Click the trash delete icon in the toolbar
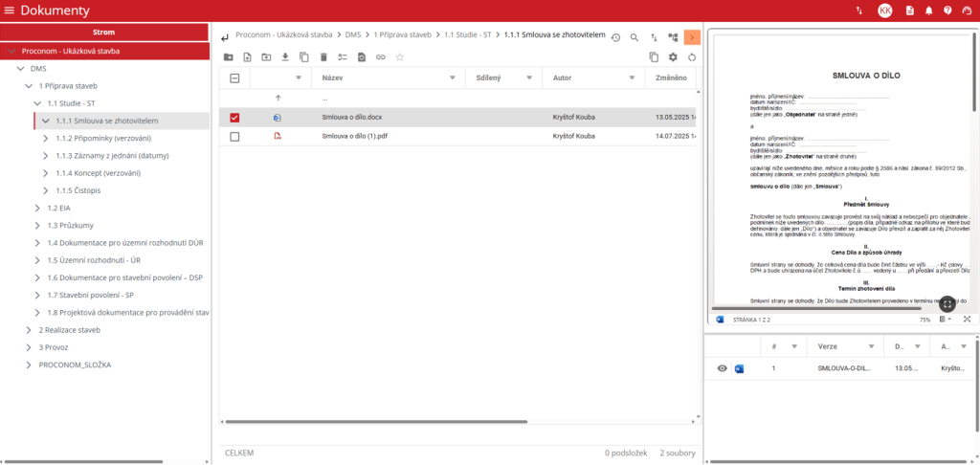980x465 pixels. pos(323,57)
